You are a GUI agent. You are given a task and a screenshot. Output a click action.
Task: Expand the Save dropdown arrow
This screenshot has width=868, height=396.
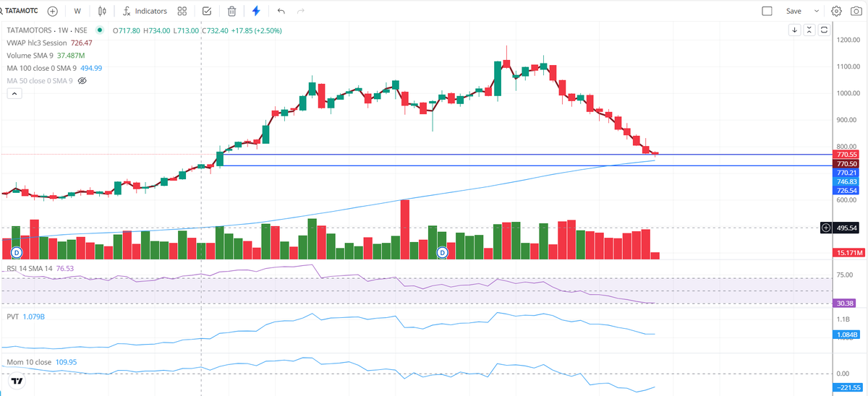point(817,11)
